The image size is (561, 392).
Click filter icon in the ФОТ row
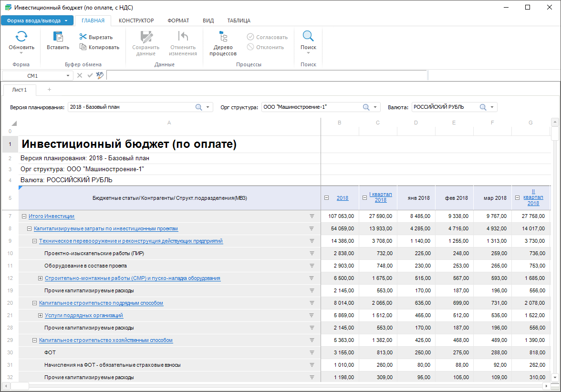(x=312, y=352)
